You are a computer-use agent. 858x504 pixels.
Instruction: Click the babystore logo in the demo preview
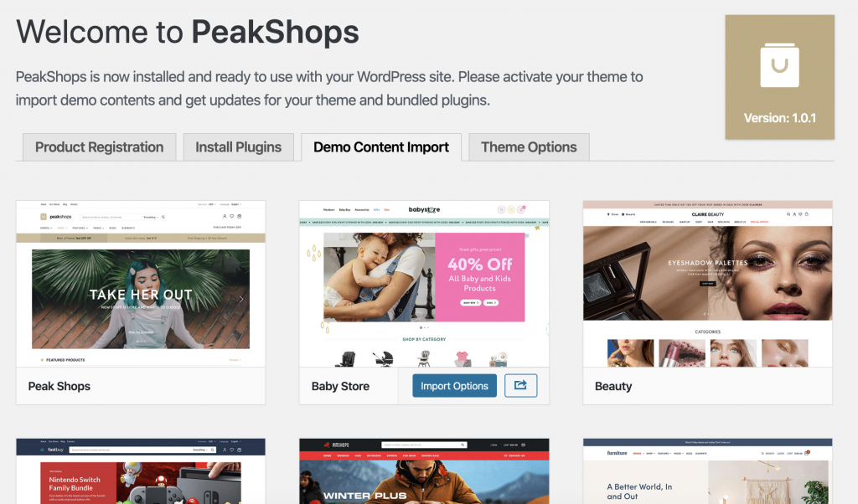click(x=424, y=209)
